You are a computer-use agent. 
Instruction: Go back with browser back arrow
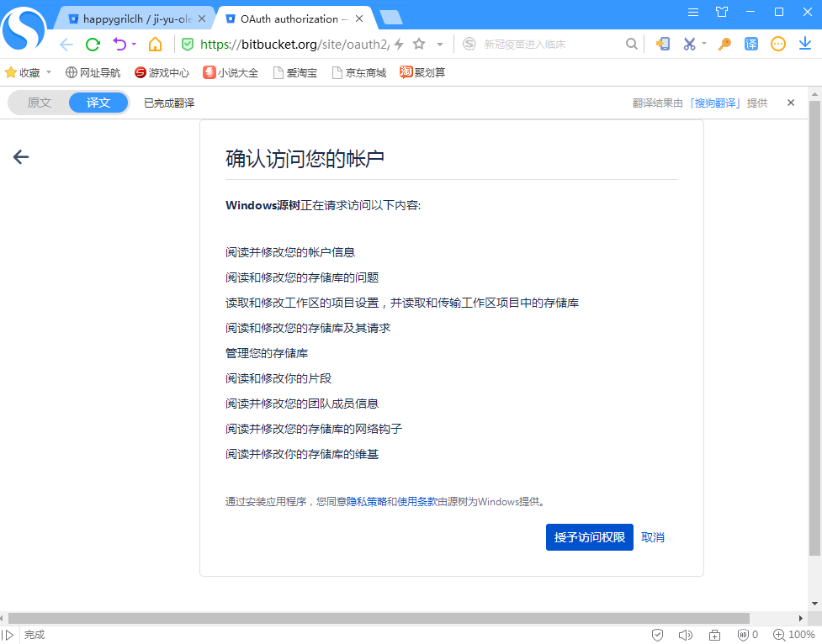tap(66, 45)
